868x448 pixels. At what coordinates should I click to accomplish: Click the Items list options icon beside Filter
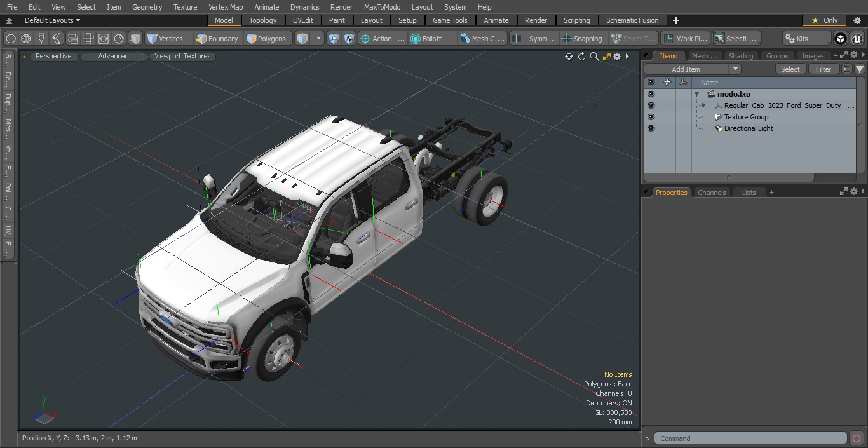(x=847, y=69)
